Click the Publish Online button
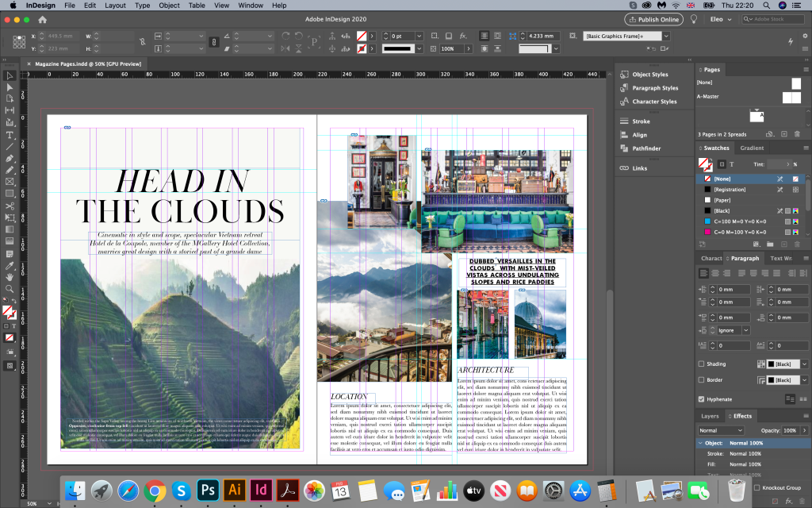812x508 pixels. coord(653,19)
